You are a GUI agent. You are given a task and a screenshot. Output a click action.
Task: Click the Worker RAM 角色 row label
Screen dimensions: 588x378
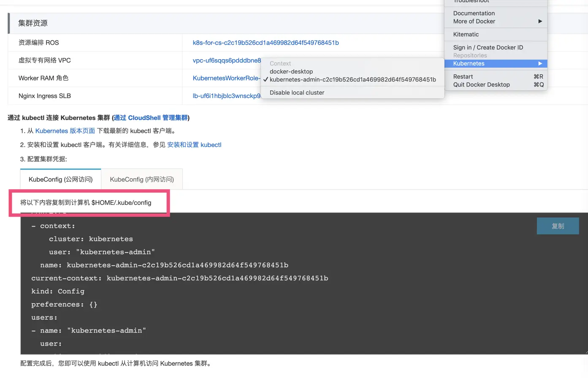pyautogui.click(x=43, y=78)
